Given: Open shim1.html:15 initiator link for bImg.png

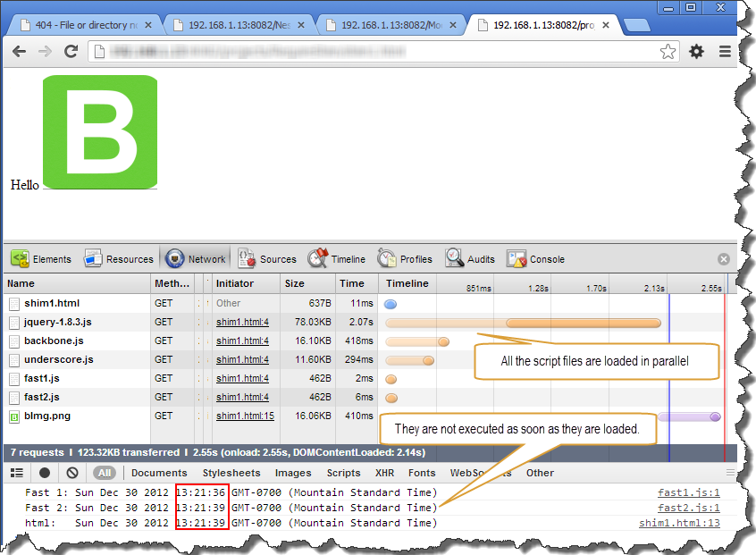Looking at the screenshot, I should point(245,416).
